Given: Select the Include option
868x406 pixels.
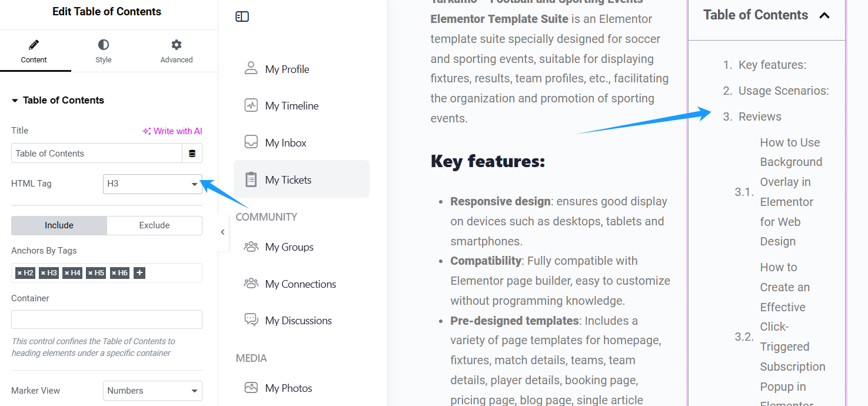Looking at the screenshot, I should (x=59, y=225).
